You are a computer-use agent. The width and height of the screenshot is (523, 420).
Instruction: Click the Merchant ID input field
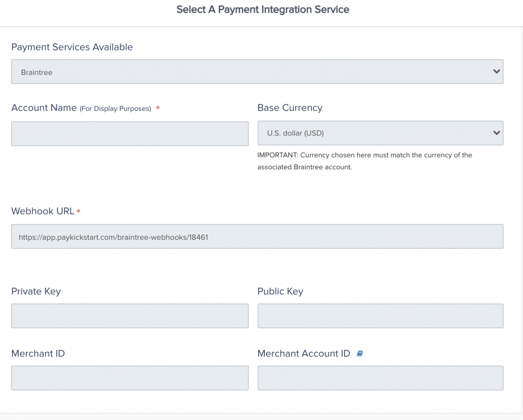pyautogui.click(x=130, y=378)
